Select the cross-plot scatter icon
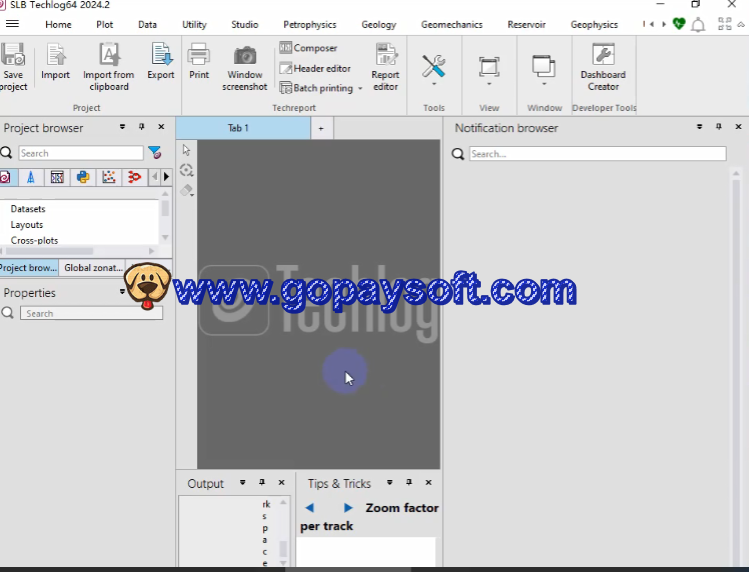The image size is (749, 572). coord(109,177)
